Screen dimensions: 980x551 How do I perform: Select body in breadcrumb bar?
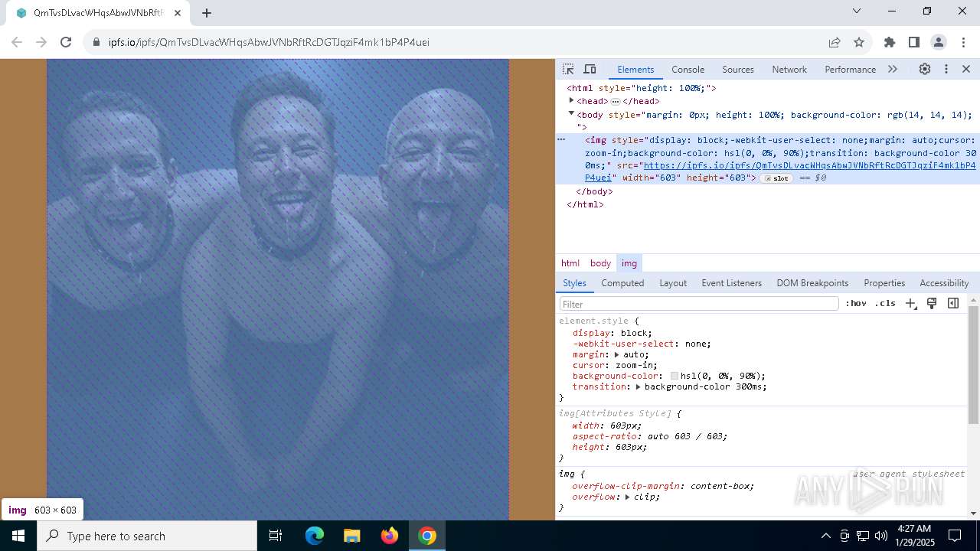(x=600, y=263)
